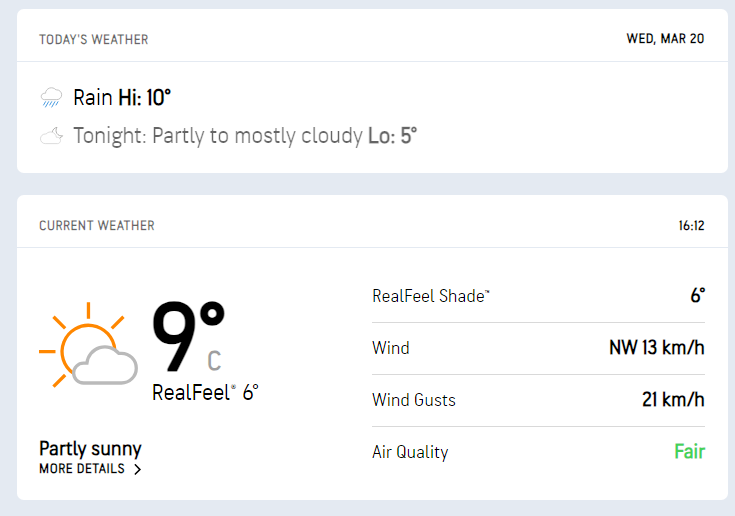Image resolution: width=735 pixels, height=516 pixels.
Task: Click the rain cloud icon
Action: pyautogui.click(x=51, y=98)
